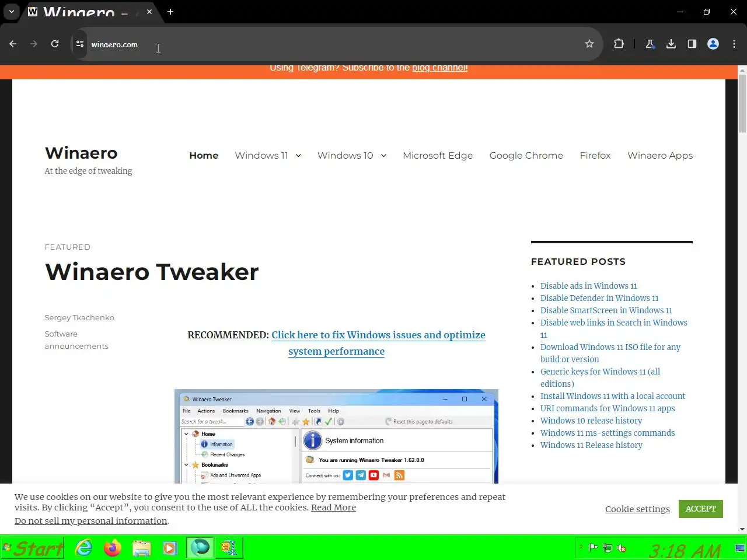747x560 pixels.
Task: Bookmark this page with the star icon
Action: (589, 44)
